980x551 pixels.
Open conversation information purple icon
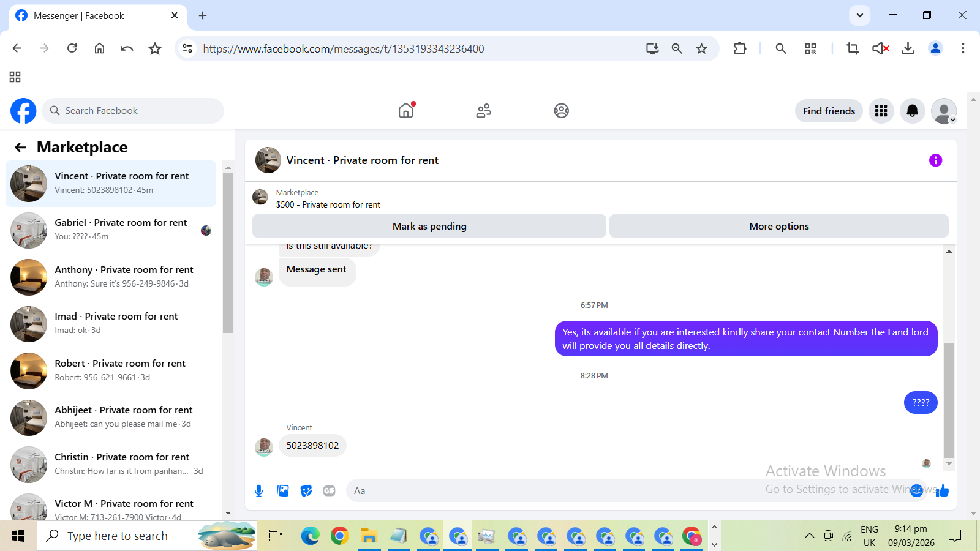coord(935,160)
